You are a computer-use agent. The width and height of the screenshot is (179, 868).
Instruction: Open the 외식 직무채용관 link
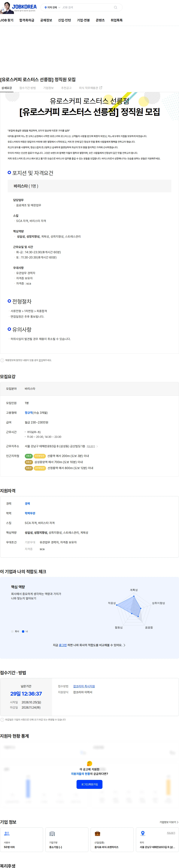tap(88, 88)
